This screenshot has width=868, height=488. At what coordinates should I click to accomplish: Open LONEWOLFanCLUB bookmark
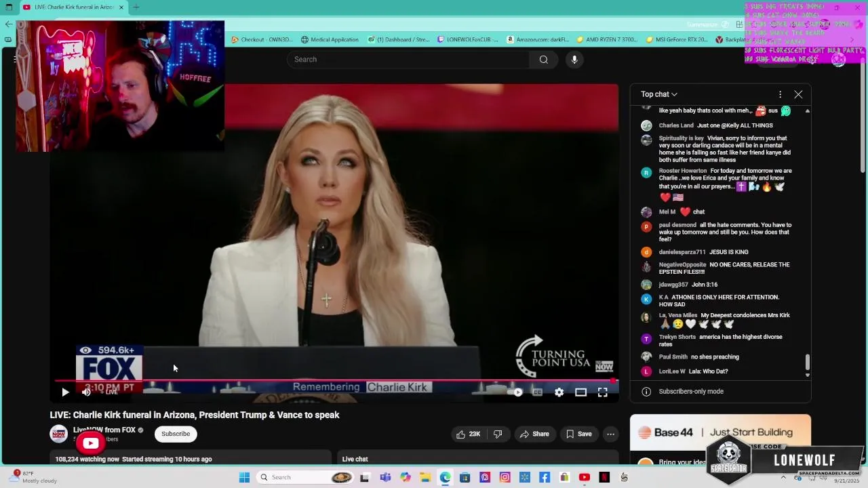(469, 39)
